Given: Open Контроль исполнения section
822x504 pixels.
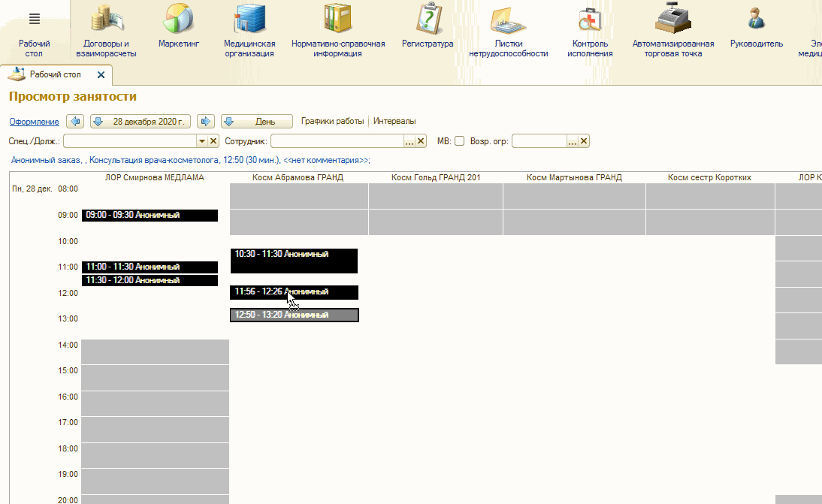Looking at the screenshot, I should 590,20.
